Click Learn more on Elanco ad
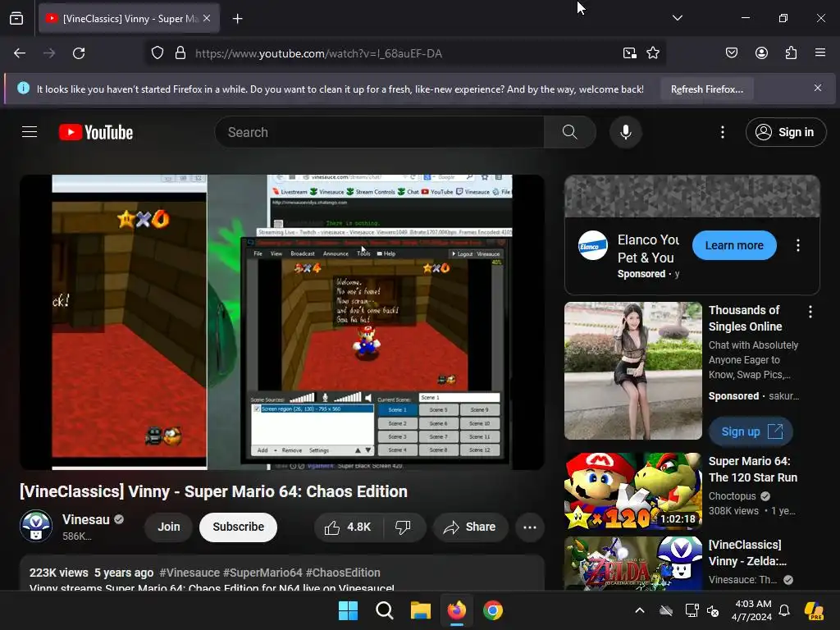Screen dimensions: 840x630 pyautogui.click(x=734, y=245)
